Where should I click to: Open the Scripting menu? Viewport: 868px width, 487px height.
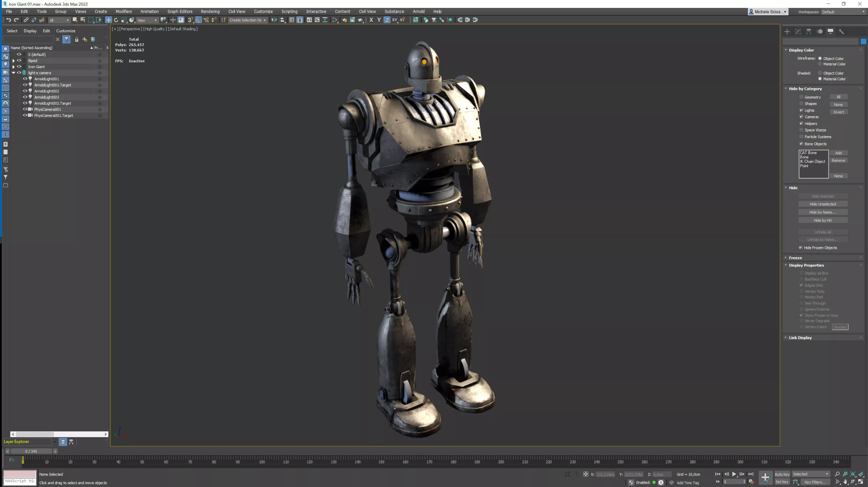click(x=289, y=11)
